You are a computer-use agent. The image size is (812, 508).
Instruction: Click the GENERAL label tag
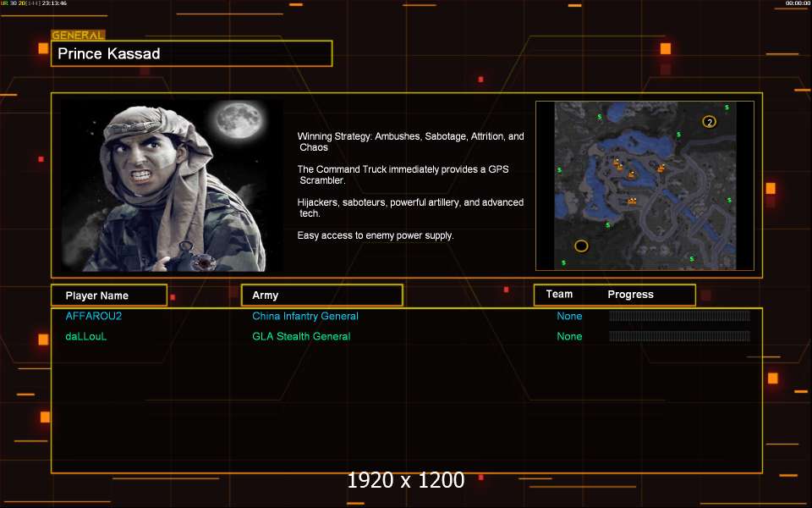pos(78,36)
